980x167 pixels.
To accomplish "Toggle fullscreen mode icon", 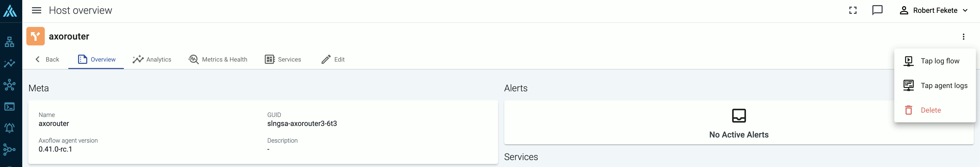I will pos(853,10).
